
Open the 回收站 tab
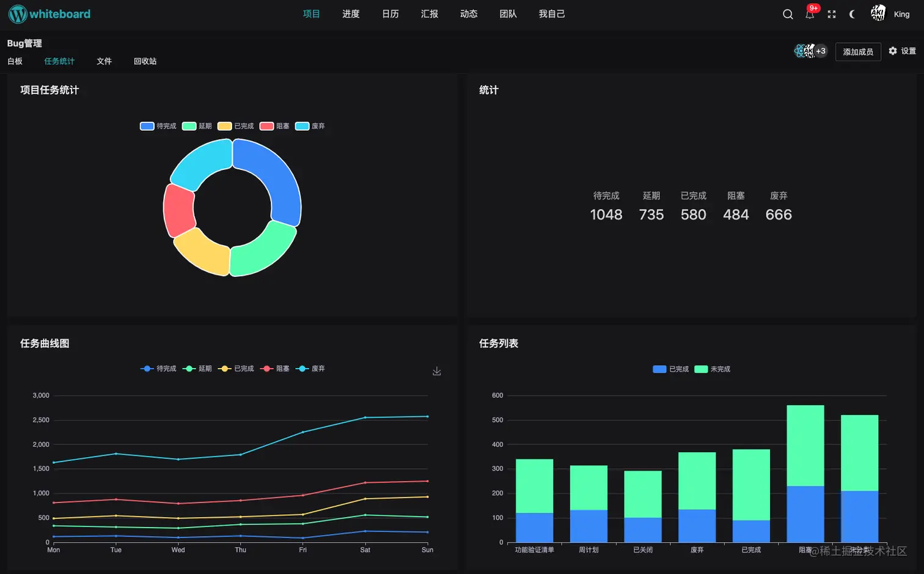[x=145, y=61]
